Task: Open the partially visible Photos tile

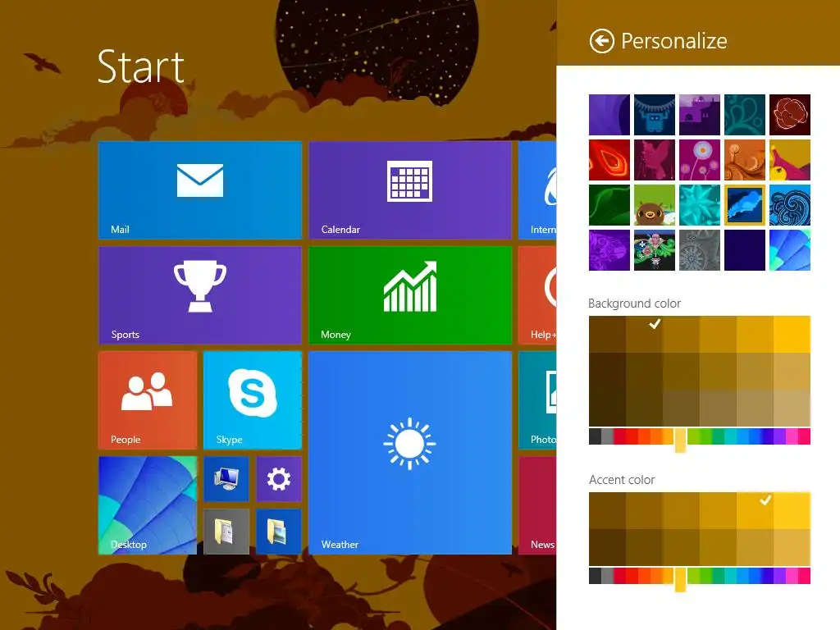Action: tap(537, 399)
